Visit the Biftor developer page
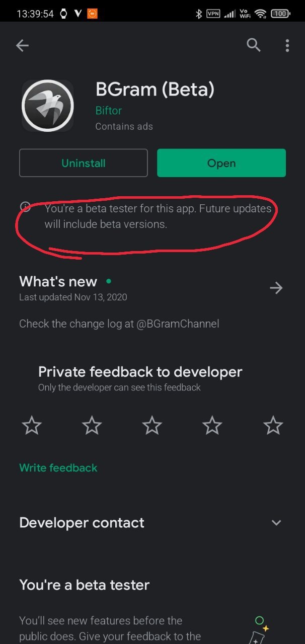This screenshot has width=305, height=644. click(x=109, y=110)
